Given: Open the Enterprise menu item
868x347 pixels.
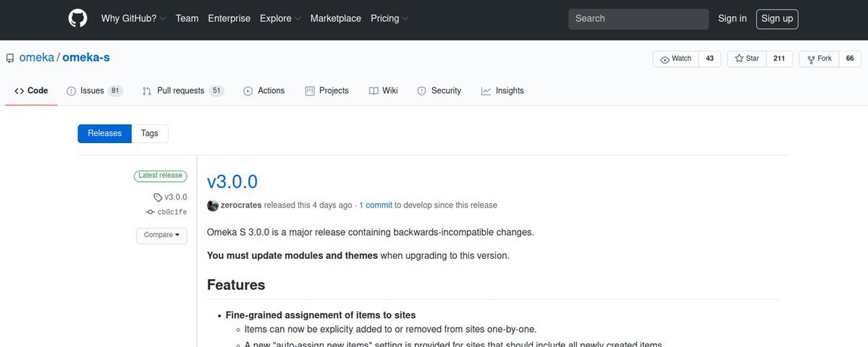Looking at the screenshot, I should (229, 18).
